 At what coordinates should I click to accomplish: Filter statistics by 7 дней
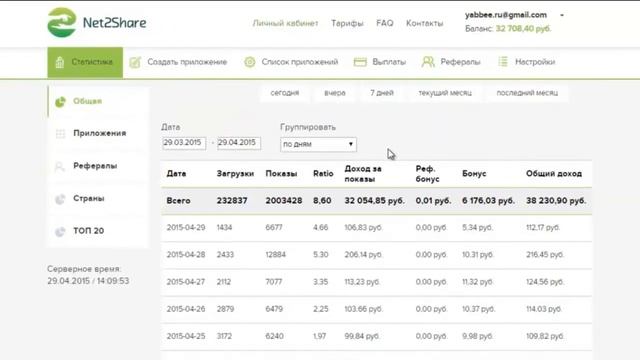(382, 93)
